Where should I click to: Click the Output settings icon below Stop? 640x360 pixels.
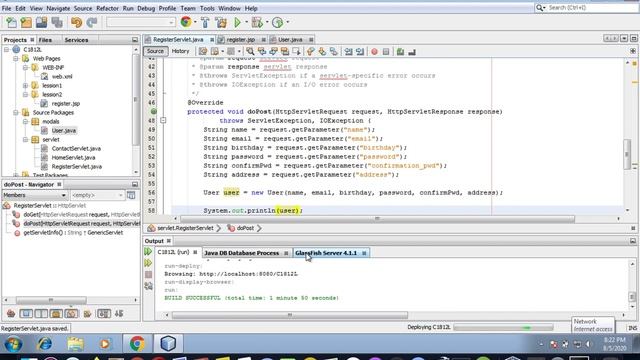149,286
